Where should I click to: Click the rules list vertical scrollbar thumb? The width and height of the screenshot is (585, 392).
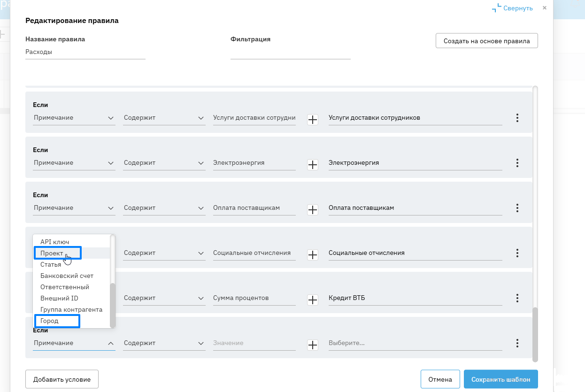pyautogui.click(x=535, y=334)
